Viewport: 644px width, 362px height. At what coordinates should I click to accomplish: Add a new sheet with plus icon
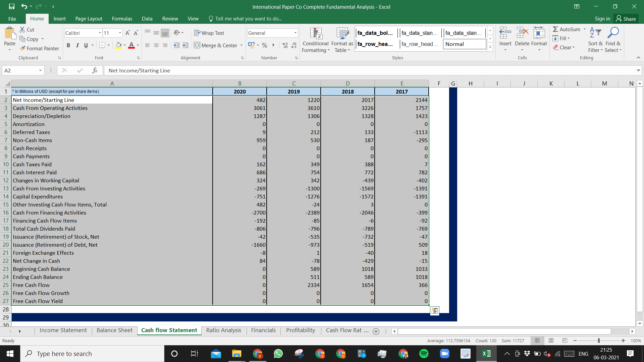pyautogui.click(x=376, y=331)
